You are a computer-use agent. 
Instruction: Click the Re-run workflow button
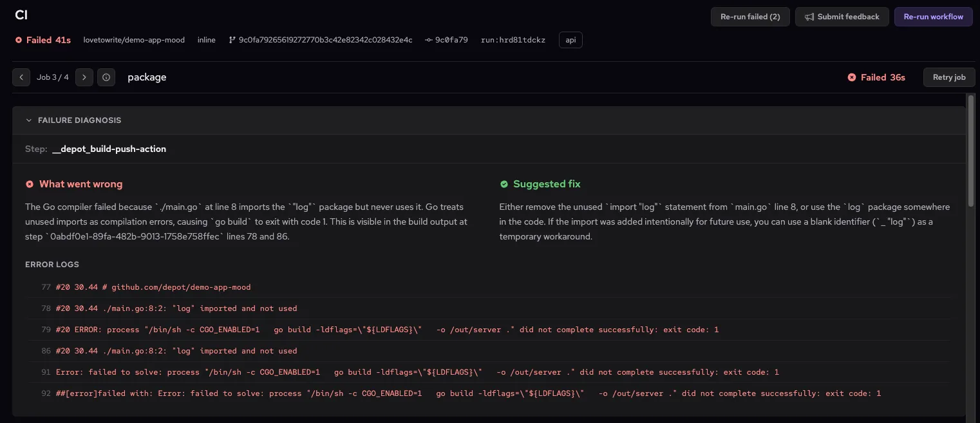pos(933,17)
